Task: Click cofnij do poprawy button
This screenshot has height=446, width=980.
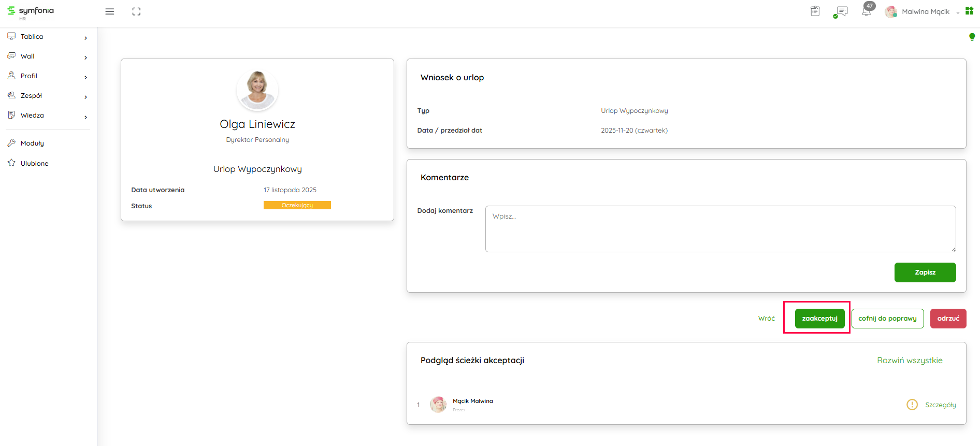Action: click(887, 319)
